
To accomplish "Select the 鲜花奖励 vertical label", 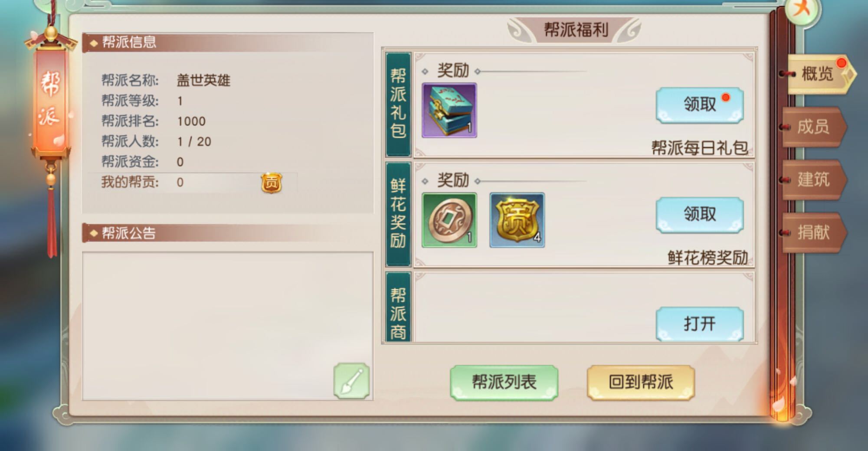I will coord(398,214).
